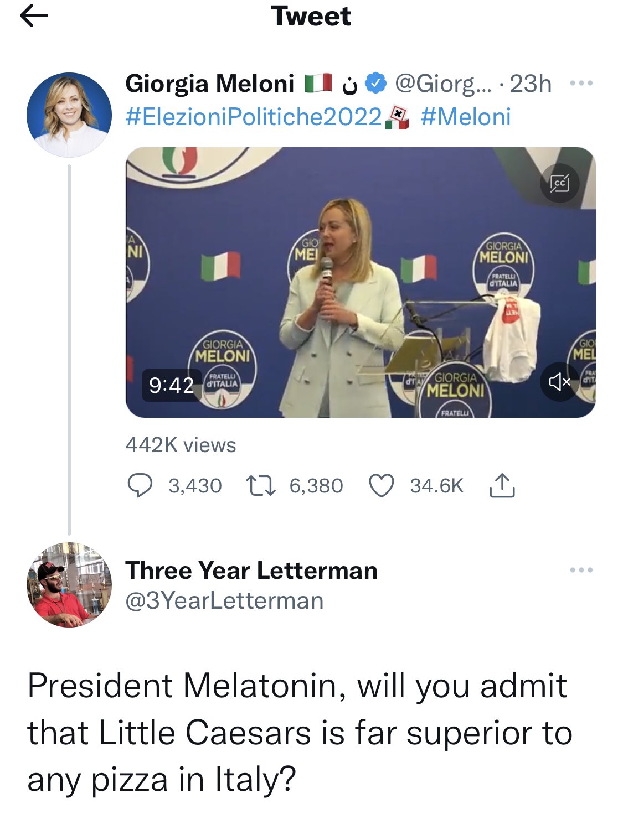Tap the back arrow icon
Image resolution: width=623 pixels, height=840 pixels.
coord(34,17)
